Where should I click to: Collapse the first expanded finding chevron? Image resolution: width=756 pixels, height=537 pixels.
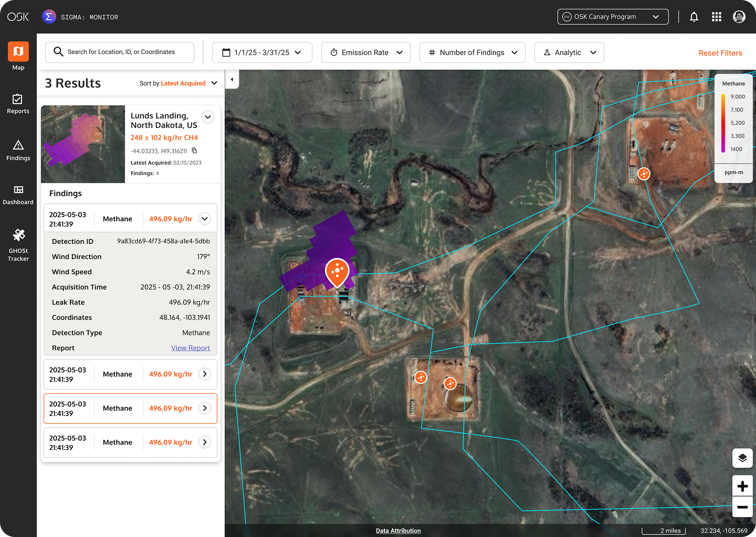(205, 219)
